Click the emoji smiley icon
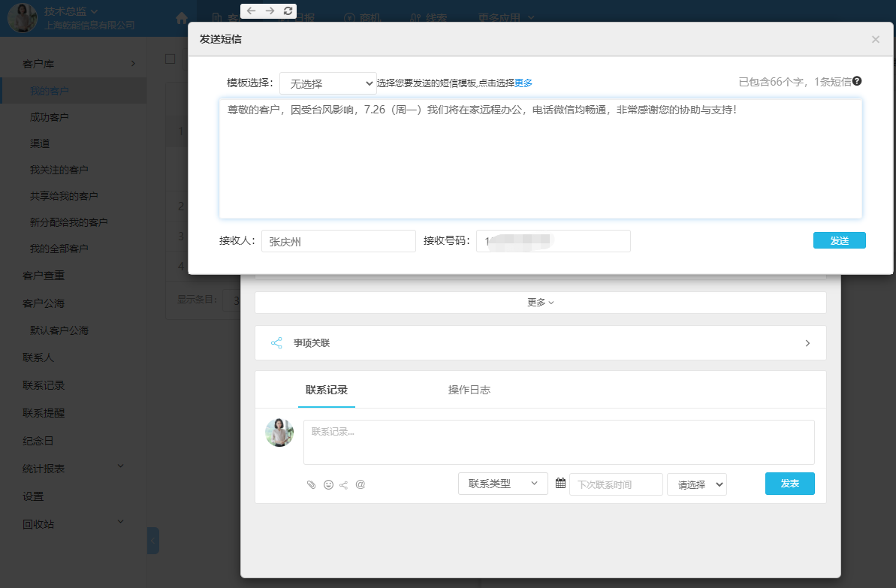The height and width of the screenshot is (588, 896). 328,484
